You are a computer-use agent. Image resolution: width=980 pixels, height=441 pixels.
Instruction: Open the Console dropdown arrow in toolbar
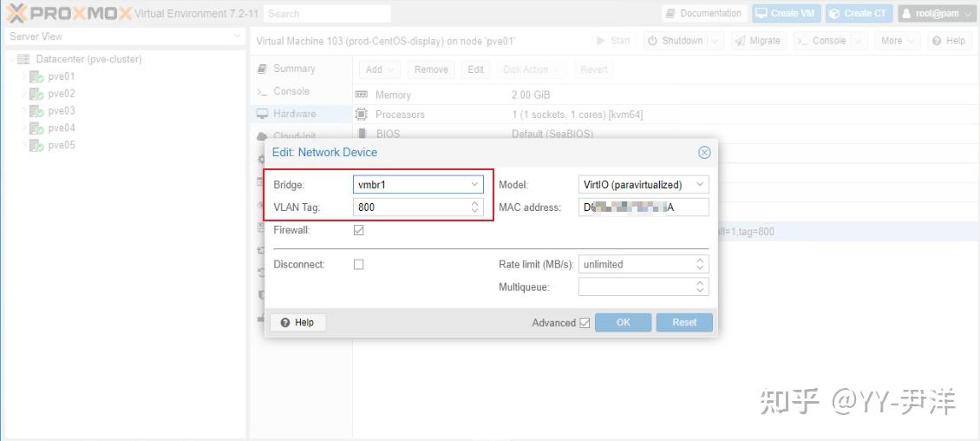859,41
